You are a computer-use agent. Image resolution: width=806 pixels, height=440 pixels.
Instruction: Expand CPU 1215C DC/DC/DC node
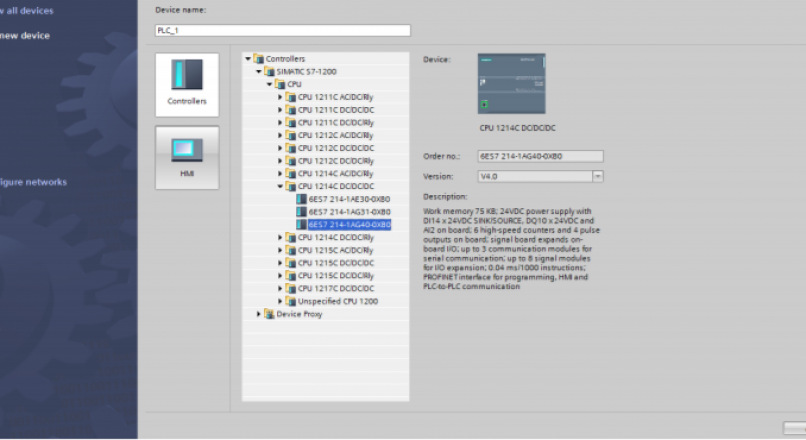coord(280,263)
